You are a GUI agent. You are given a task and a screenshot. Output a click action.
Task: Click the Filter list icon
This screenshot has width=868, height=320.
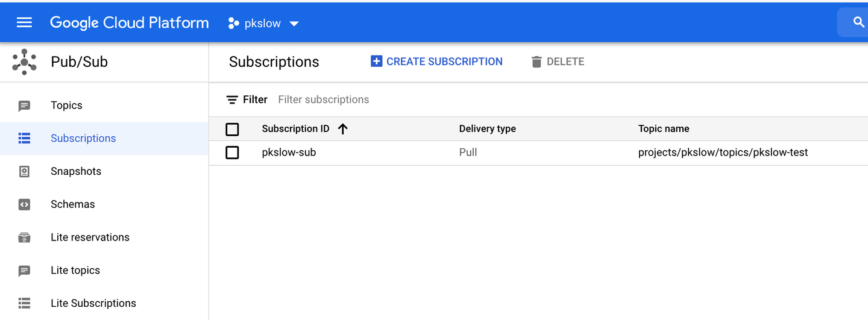[232, 99]
